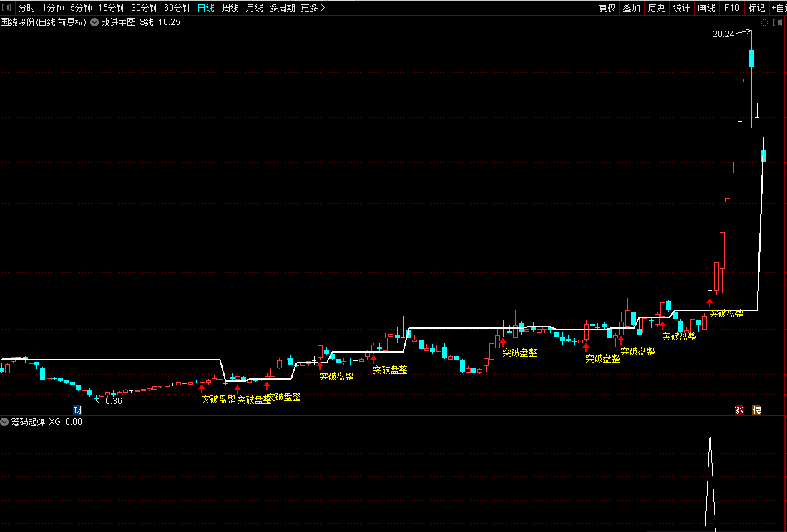Click the XG: 0.00 indicator value

[x=65, y=422]
